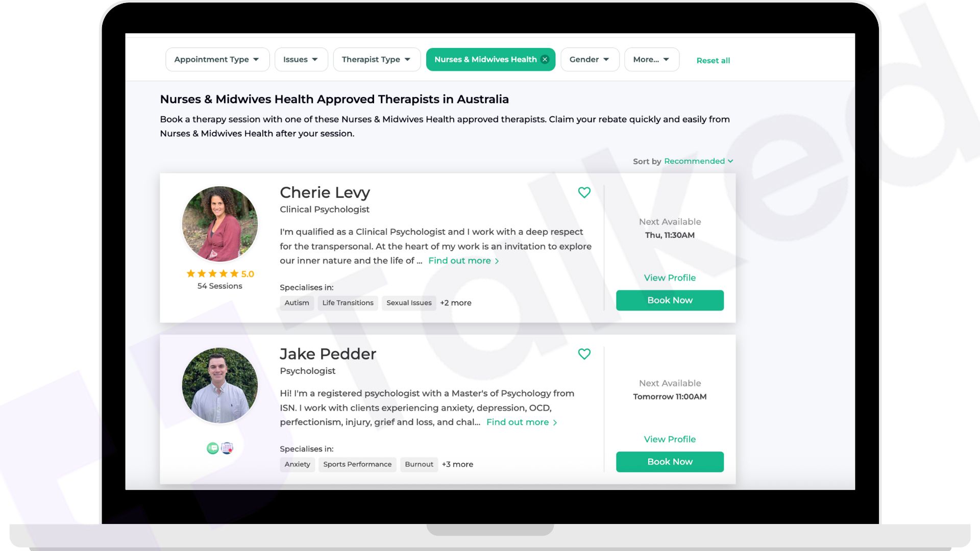Image resolution: width=980 pixels, height=551 pixels.
Task: Favorite Jake Pedder with heart icon
Action: coord(584,354)
